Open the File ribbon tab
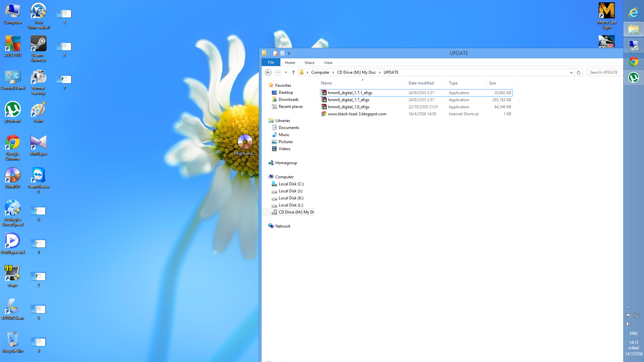The image size is (644, 362). (x=271, y=63)
